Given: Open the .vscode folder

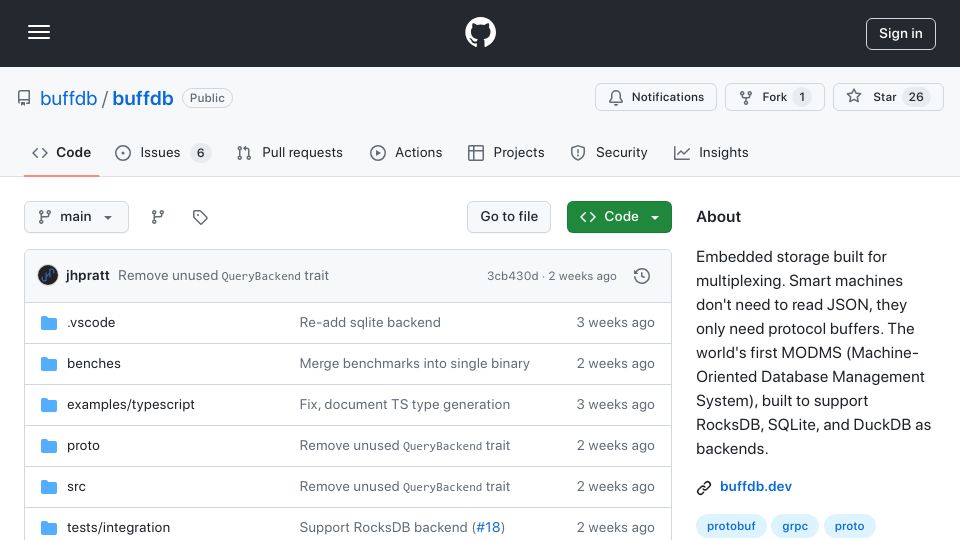Looking at the screenshot, I should click(91, 323).
